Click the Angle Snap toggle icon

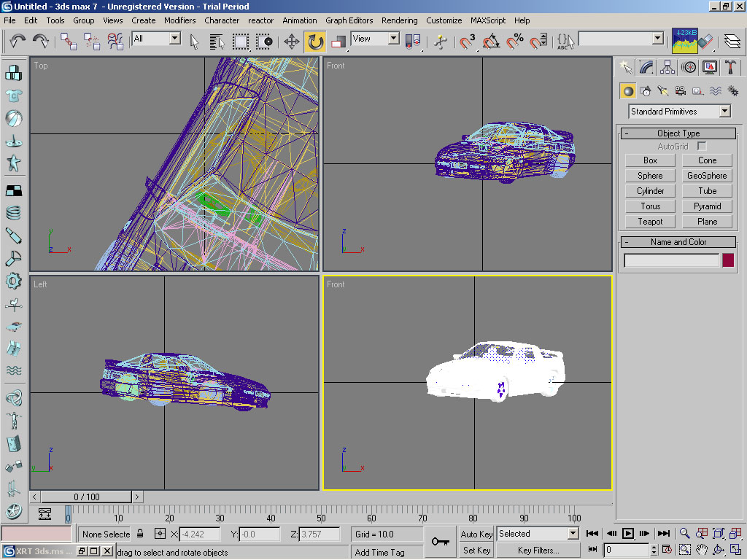pos(492,41)
